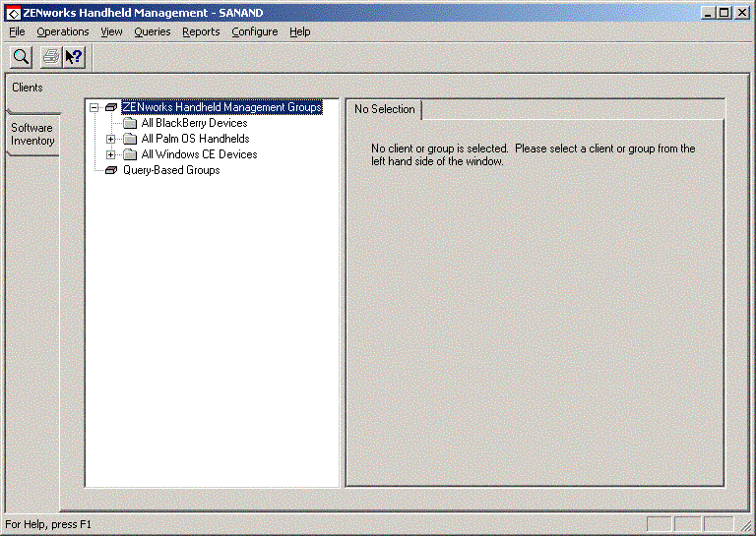Click the 'No client or group is selected' message
This screenshot has width=756, height=536.
click(x=533, y=154)
